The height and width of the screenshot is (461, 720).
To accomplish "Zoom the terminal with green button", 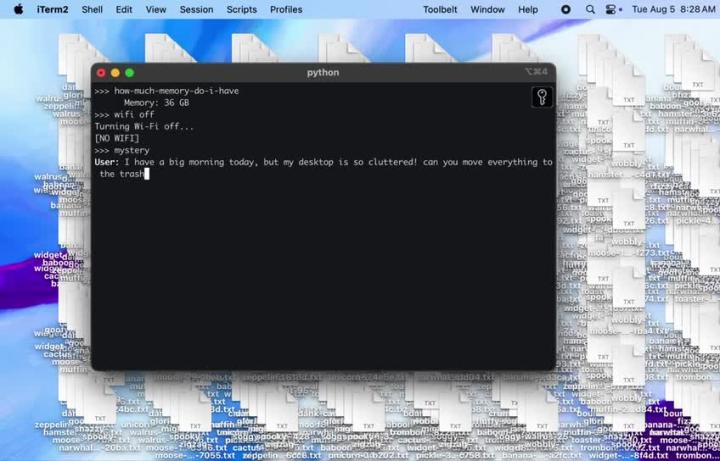I will (x=129, y=73).
